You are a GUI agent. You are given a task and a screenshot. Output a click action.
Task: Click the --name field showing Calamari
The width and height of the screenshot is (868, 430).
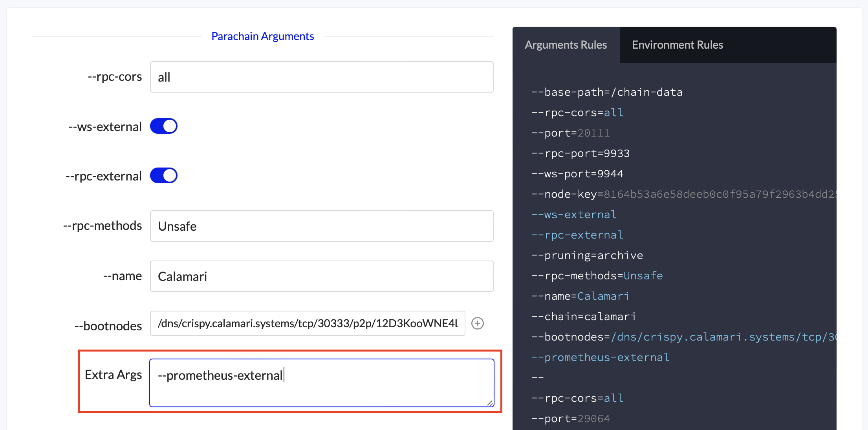[x=321, y=276]
